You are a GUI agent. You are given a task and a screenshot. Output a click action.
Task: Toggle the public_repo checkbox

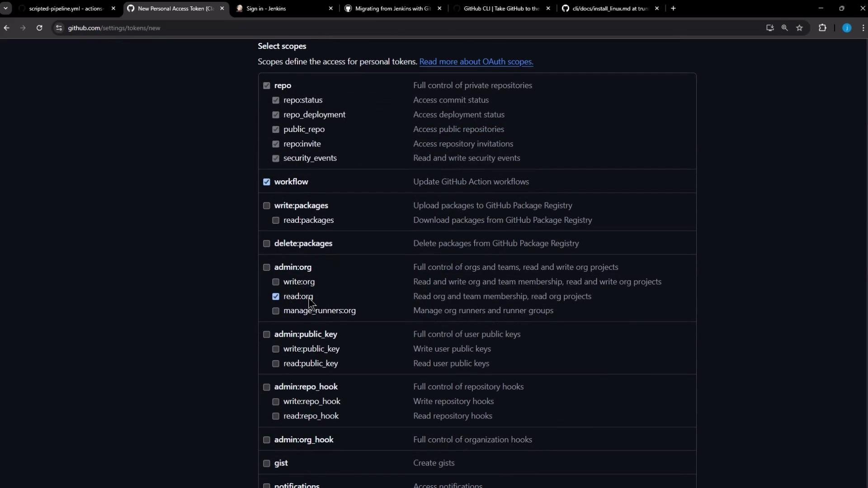pos(276,130)
